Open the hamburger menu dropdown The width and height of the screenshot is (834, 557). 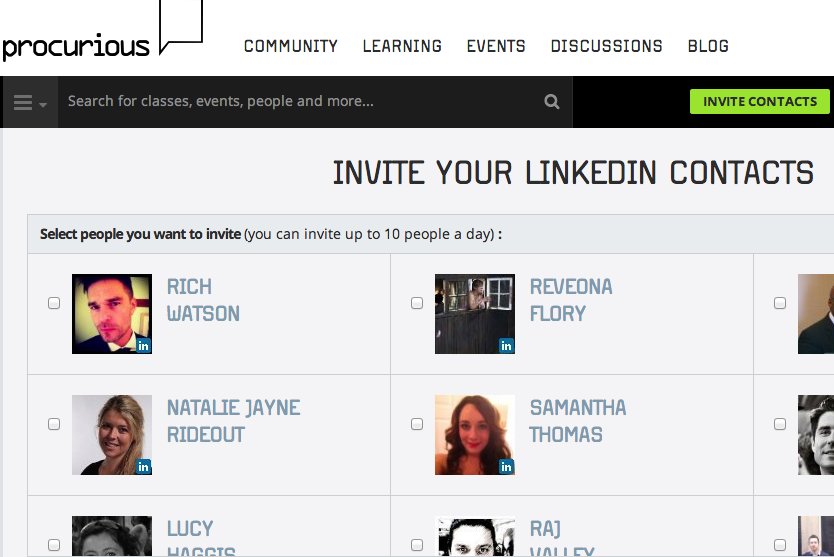tap(29, 102)
